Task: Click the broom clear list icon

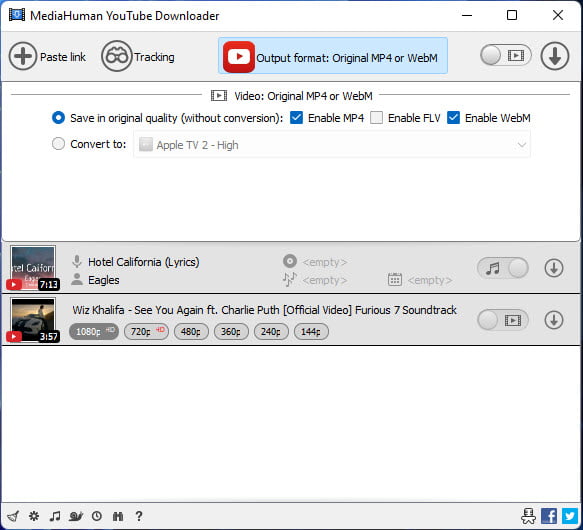Action: click(13, 516)
